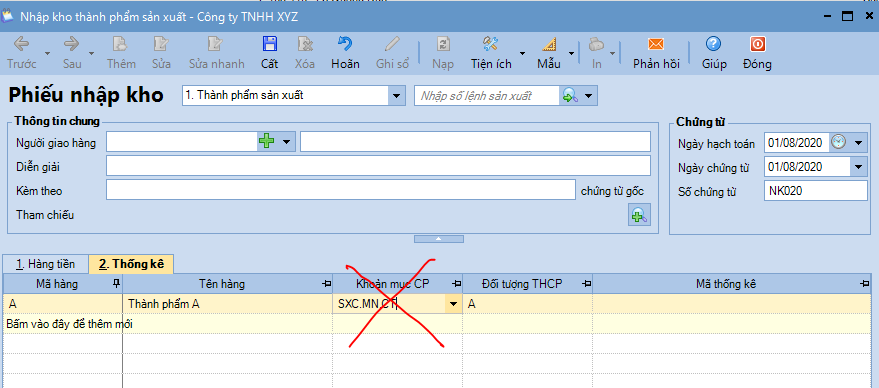Click the Người giao hàng code field
879x388 pixels.
click(182, 142)
